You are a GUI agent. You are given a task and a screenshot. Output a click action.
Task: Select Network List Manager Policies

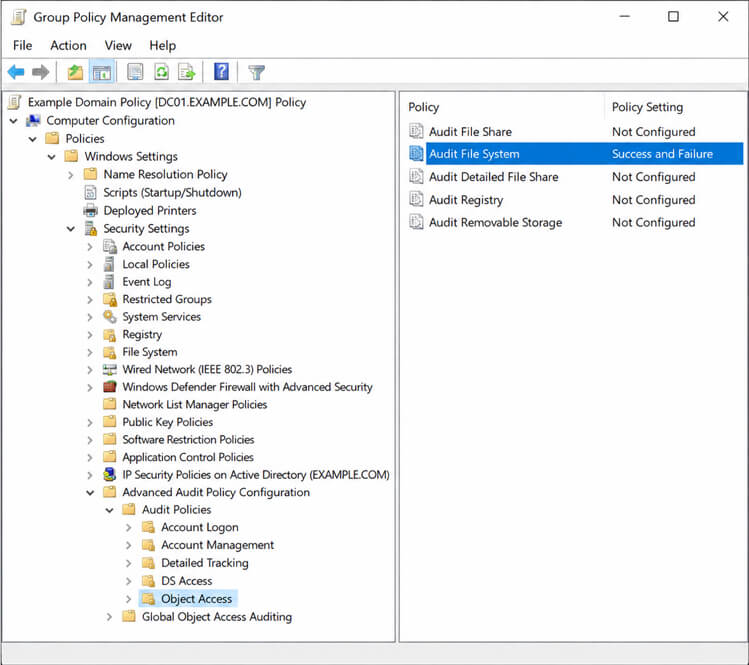[194, 405]
